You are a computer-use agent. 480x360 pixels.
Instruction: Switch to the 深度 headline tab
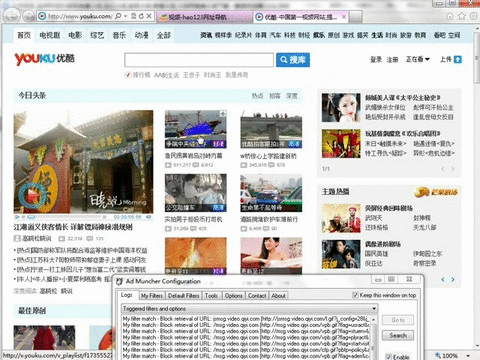point(292,96)
